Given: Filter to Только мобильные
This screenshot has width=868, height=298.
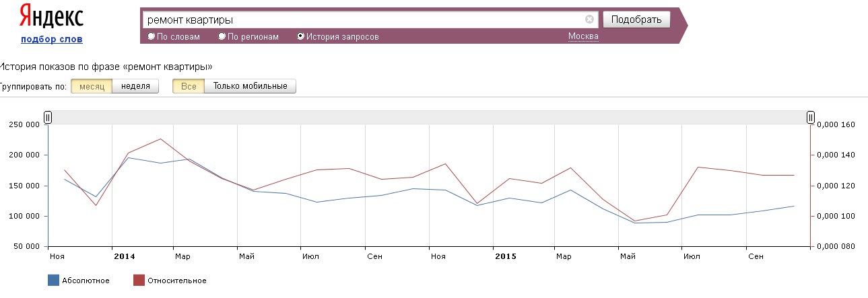Looking at the screenshot, I should (250, 86).
